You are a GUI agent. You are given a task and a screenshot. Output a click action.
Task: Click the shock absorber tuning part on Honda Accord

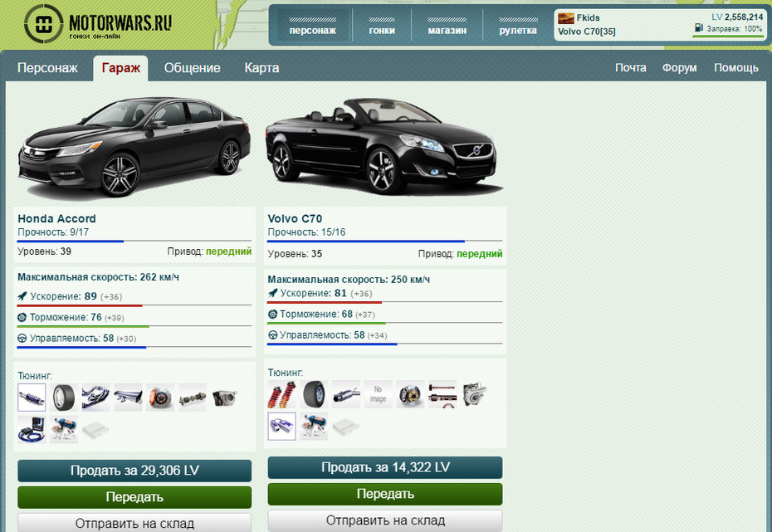[32, 398]
